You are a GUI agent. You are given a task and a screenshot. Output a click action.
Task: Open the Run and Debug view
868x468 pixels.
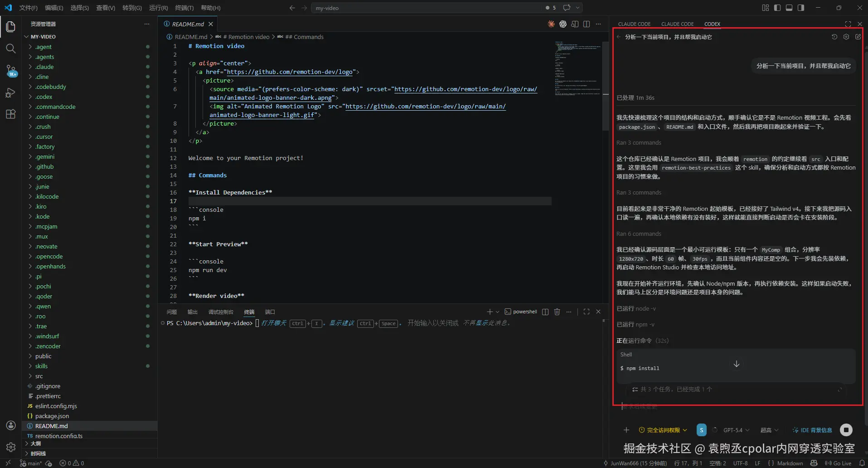[x=11, y=93]
